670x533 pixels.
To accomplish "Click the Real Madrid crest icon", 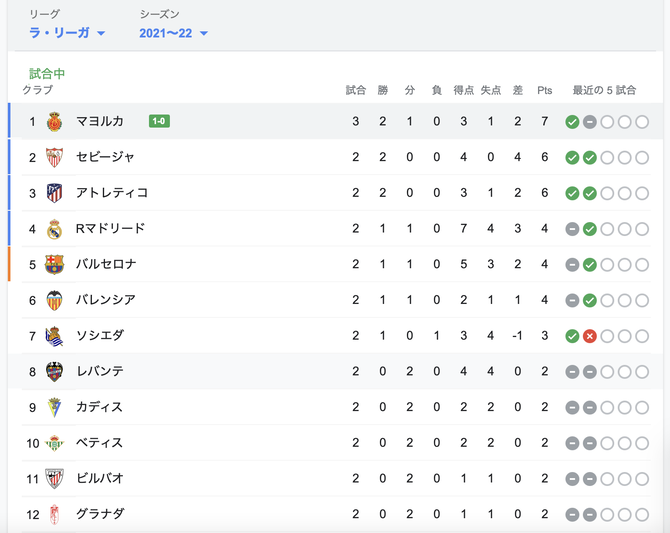I will click(x=54, y=229).
